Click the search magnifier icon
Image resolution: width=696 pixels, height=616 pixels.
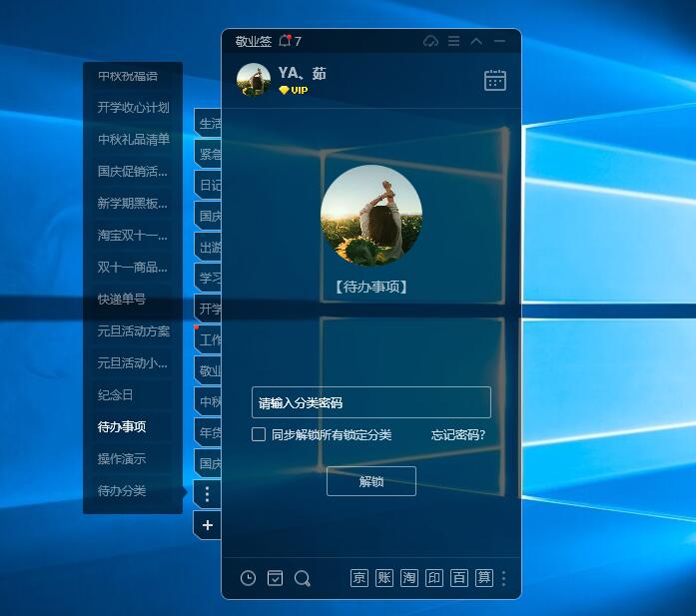click(x=303, y=578)
